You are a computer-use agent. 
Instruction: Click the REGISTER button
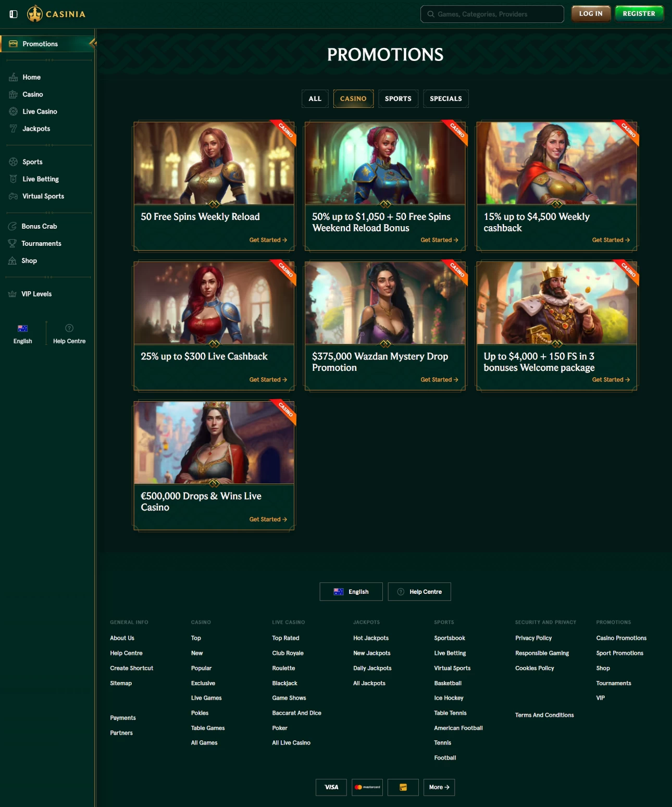click(x=639, y=14)
